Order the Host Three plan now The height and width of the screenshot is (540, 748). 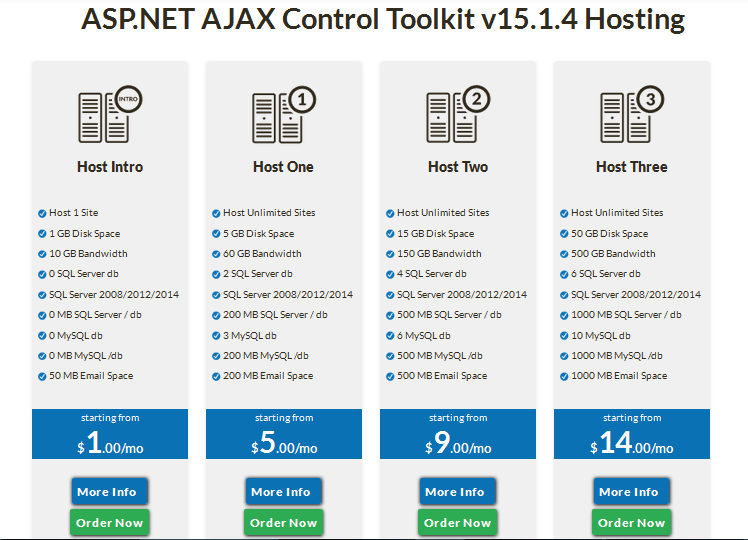(632, 522)
